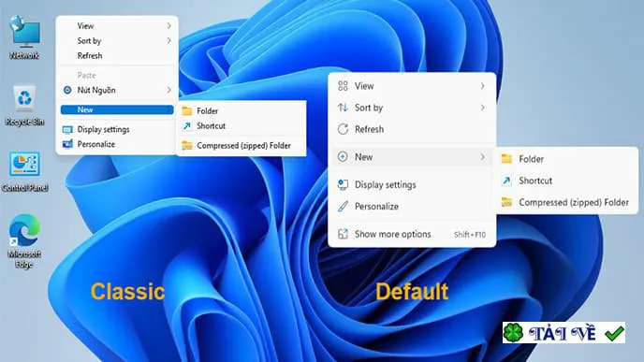Select Show more options entry
Screen dimensions: 644x362
pyautogui.click(x=412, y=234)
